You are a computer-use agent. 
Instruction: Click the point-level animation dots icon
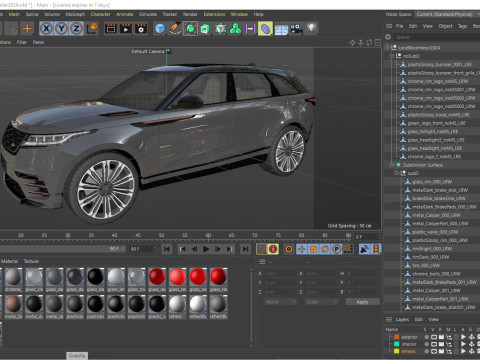348,249
